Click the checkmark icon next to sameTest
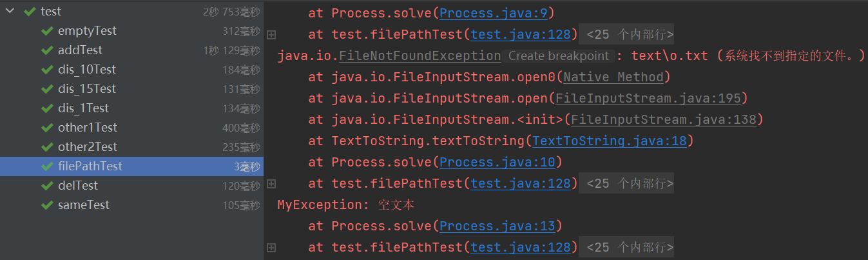 (x=46, y=205)
